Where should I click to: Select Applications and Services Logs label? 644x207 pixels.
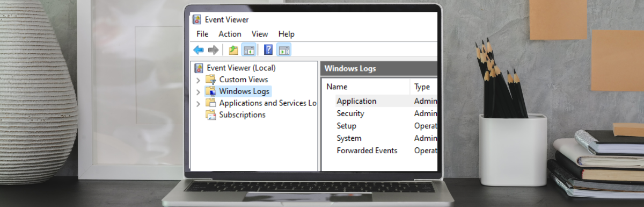tap(268, 103)
